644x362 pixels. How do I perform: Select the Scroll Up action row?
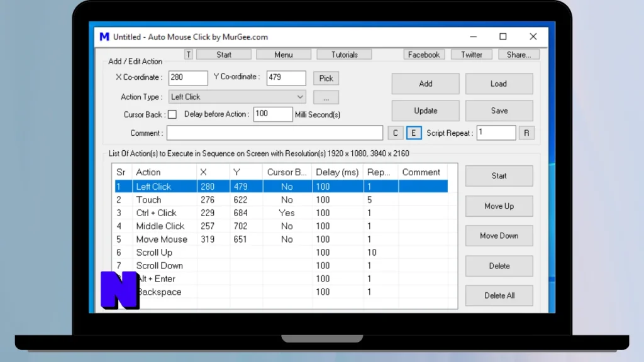pos(281,253)
